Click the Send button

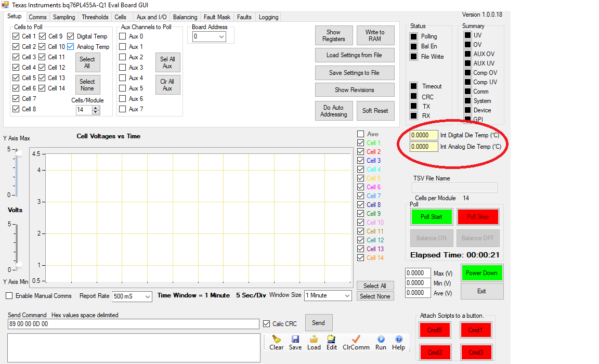(318, 323)
